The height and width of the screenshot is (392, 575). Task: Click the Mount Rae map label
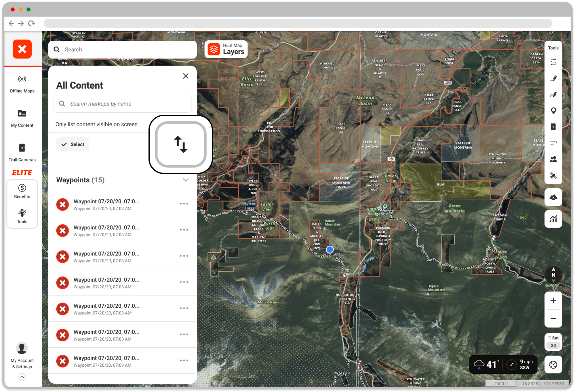click(267, 302)
